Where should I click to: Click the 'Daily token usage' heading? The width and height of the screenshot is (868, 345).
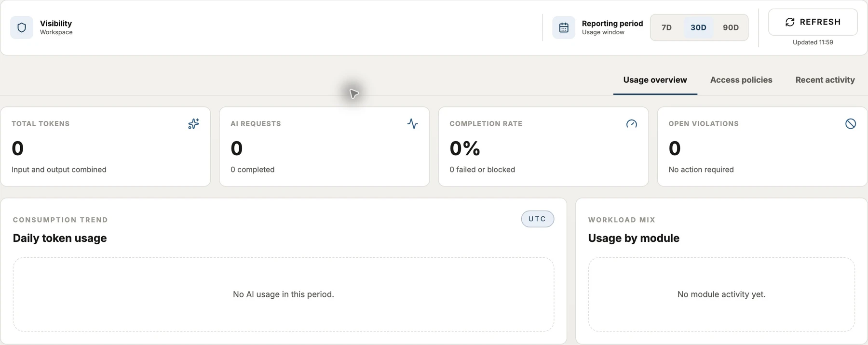[60, 238]
